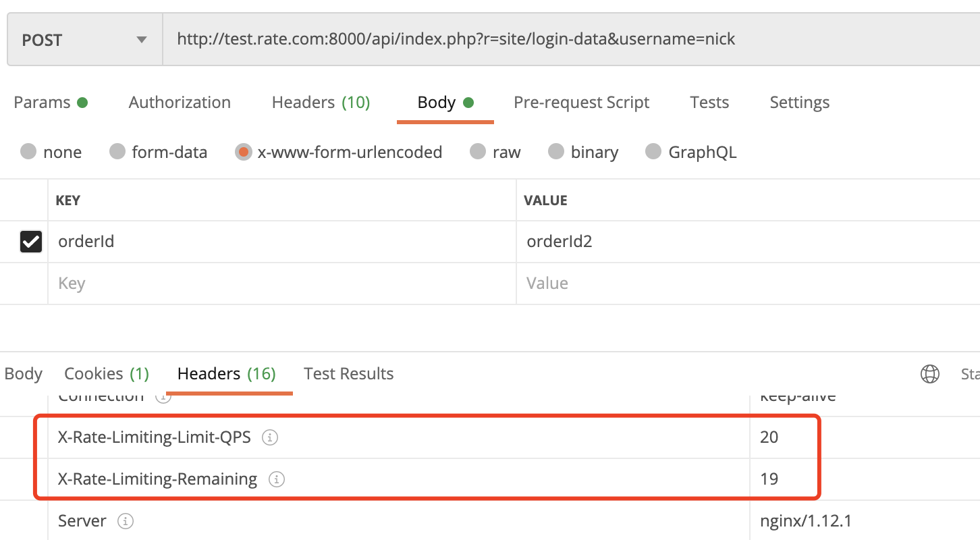
Task: Click the empty Value placeholder field
Action: click(x=748, y=283)
